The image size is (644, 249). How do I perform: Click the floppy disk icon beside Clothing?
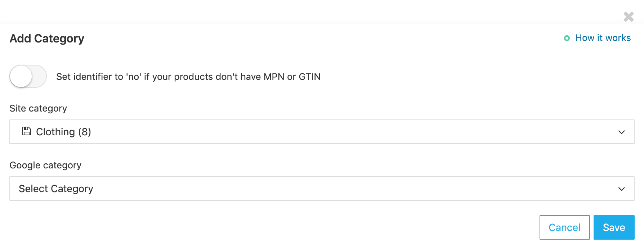point(26,131)
